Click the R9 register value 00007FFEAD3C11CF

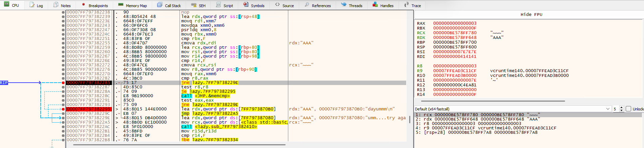click(455, 71)
